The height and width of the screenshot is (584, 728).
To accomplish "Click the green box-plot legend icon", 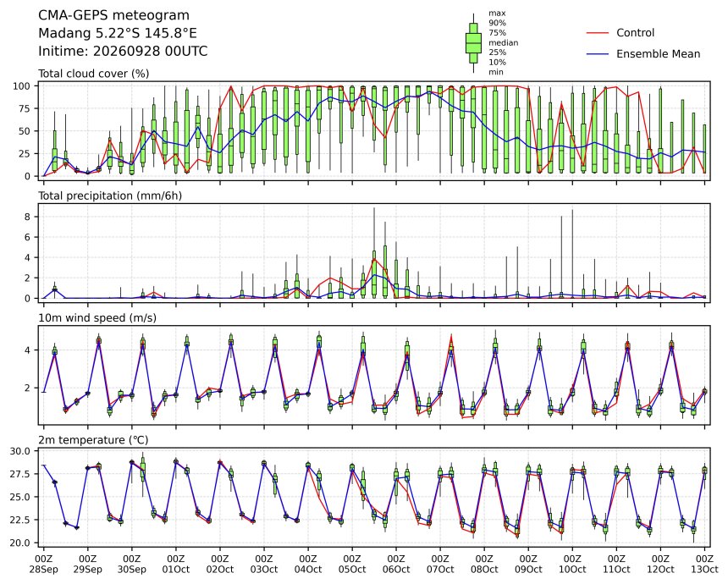I will [x=473, y=42].
